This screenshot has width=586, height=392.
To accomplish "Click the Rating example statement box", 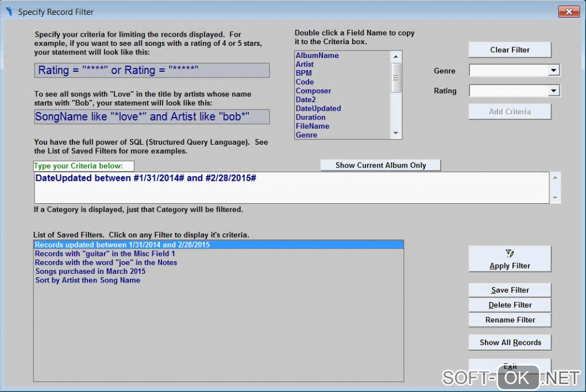I will 152,70.
